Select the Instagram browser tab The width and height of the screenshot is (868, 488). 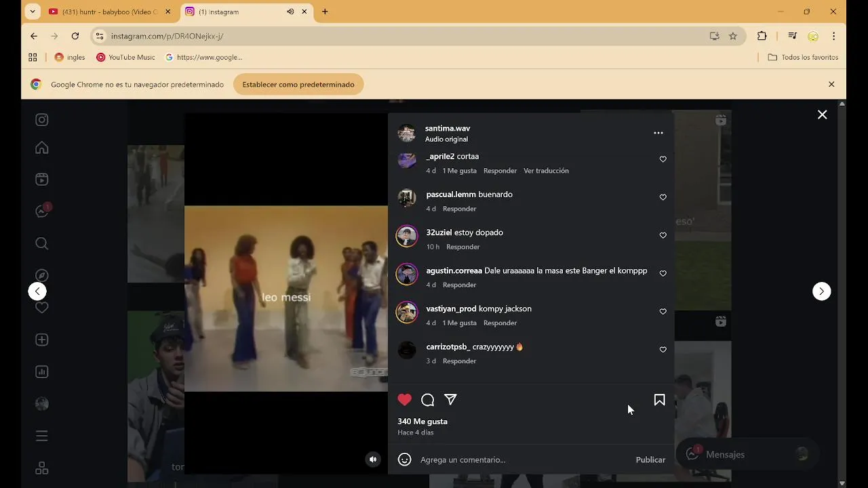[x=247, y=12]
